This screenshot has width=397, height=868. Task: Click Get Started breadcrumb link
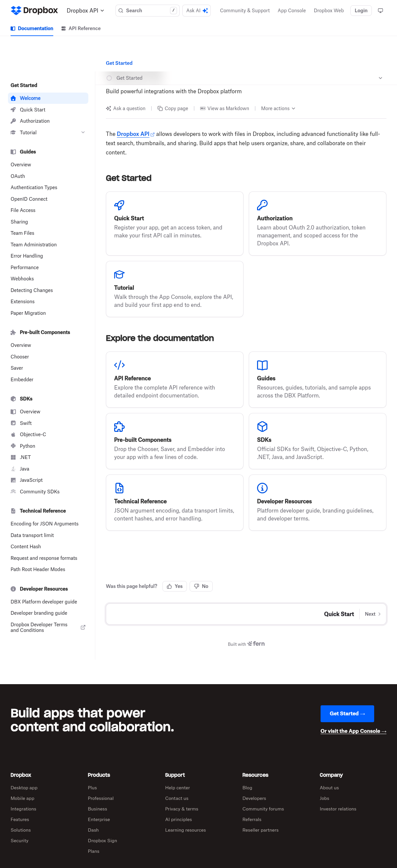click(x=119, y=63)
